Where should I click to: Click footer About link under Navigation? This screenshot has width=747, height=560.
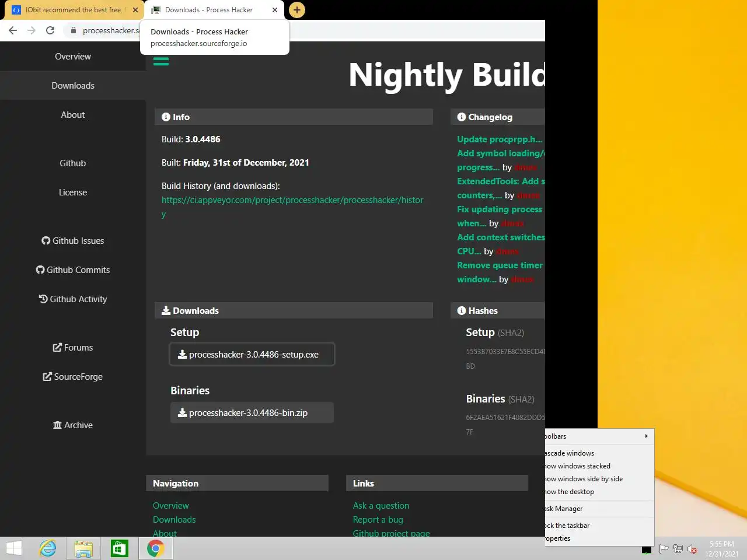[x=165, y=533]
